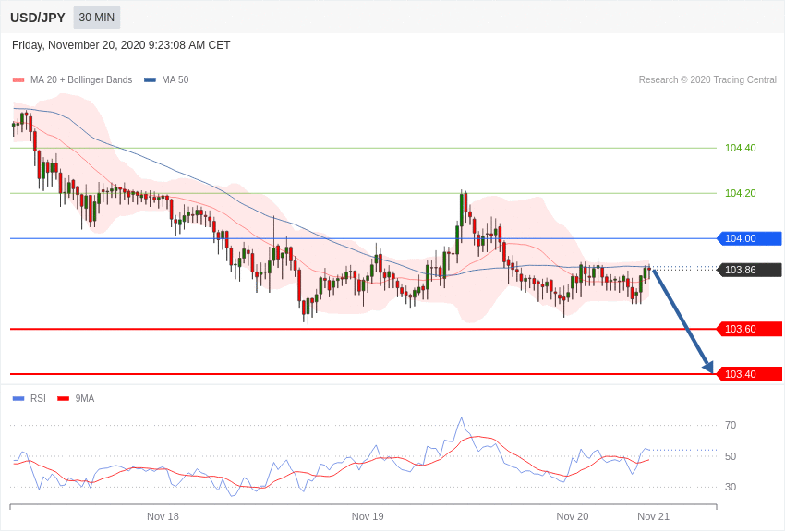
Task: Click the RSI 50 level label
Action: click(x=731, y=456)
